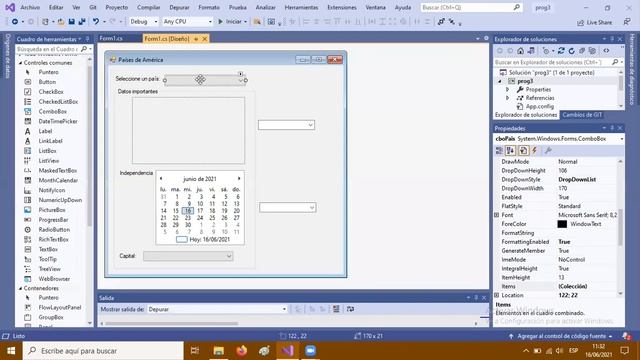Expand the Font property row

[x=497, y=215]
